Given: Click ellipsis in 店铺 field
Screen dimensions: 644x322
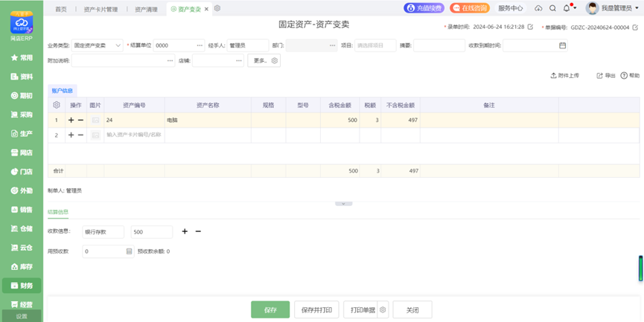Looking at the screenshot, I should (239, 61).
